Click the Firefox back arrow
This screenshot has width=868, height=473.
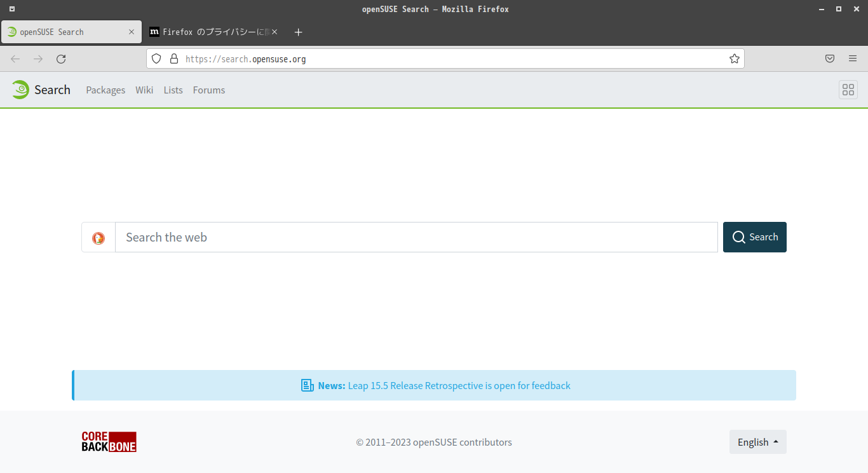click(15, 58)
